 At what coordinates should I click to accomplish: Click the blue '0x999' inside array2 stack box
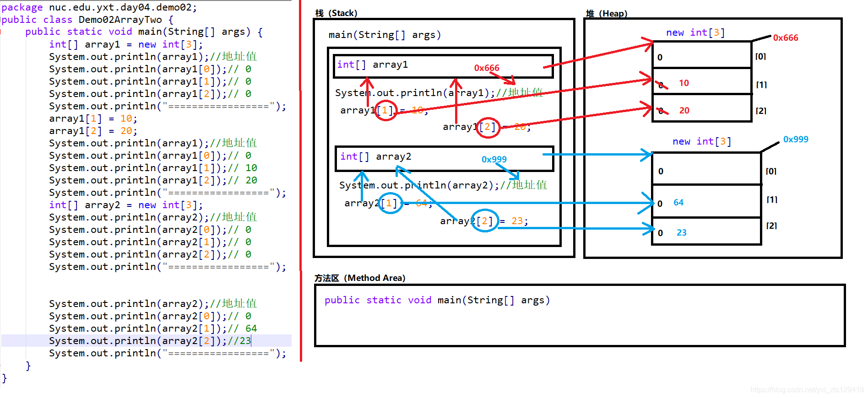pyautogui.click(x=494, y=160)
